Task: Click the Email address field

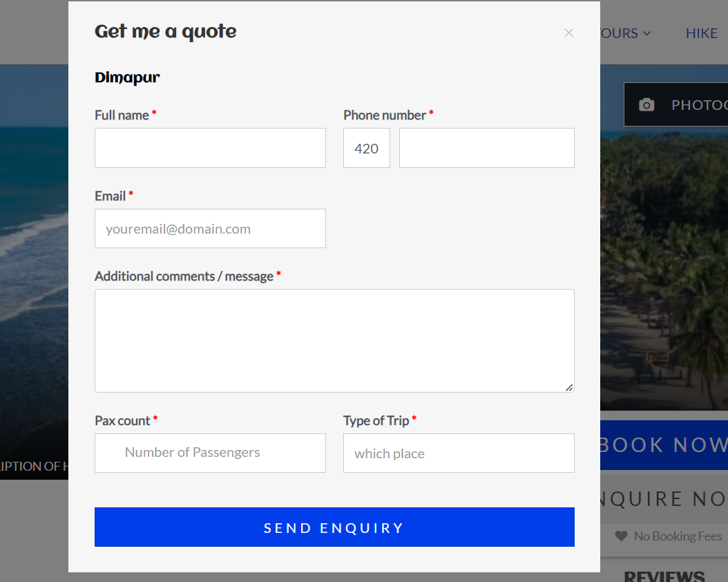Action: (x=210, y=229)
